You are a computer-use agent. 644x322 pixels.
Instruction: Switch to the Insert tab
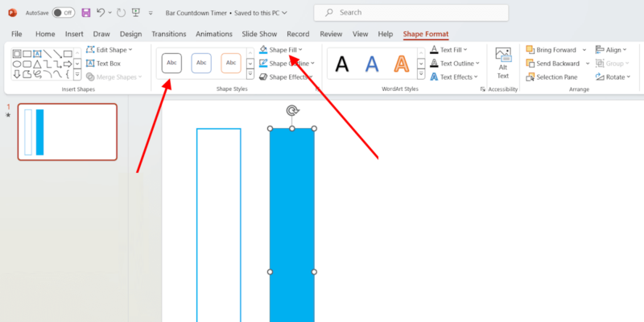click(74, 34)
